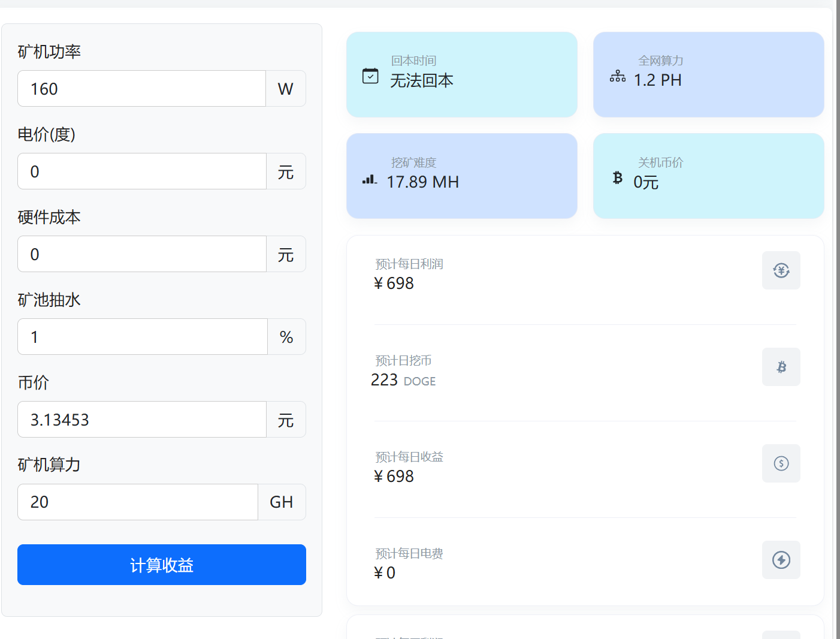Click the yen exchange icon for 预计每日利润
This screenshot has width=840, height=639.
click(781, 270)
